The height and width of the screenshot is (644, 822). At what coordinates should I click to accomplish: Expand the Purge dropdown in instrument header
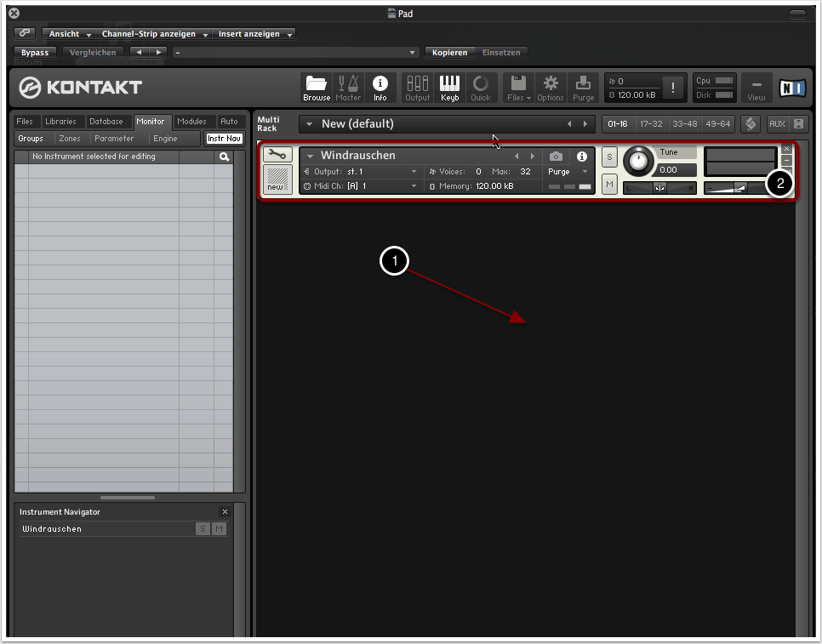point(568,172)
